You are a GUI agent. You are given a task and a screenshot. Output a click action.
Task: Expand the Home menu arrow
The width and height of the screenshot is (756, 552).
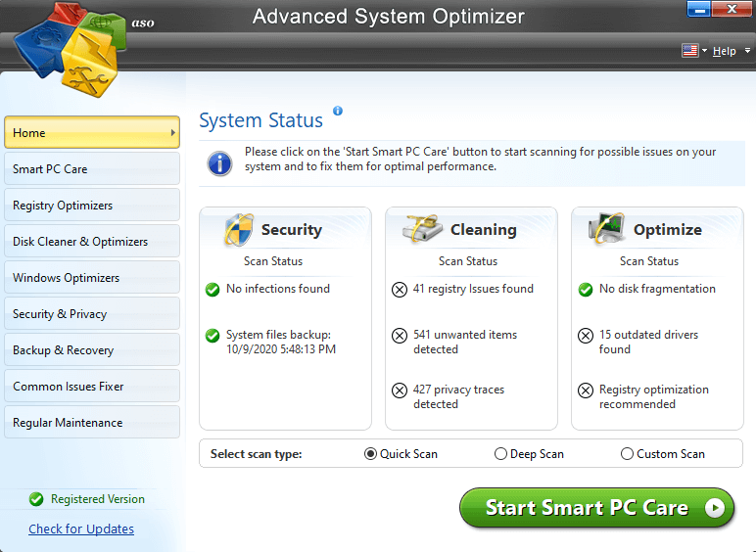[173, 132]
